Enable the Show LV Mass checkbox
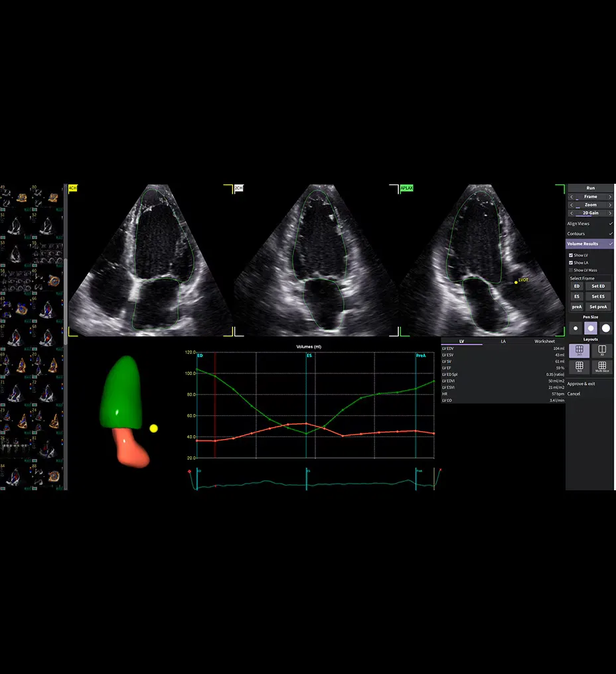This screenshot has width=616, height=674. pyautogui.click(x=571, y=270)
